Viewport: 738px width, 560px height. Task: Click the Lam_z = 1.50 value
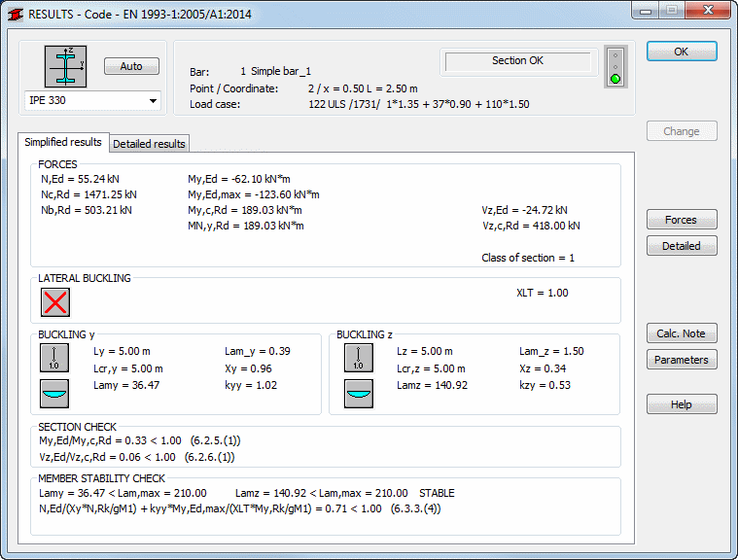coord(551,352)
